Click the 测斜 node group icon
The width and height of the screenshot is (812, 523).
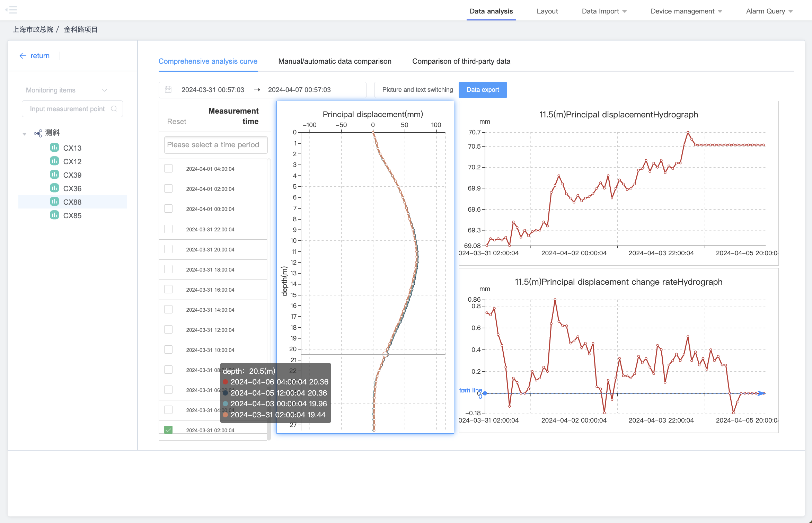tap(38, 133)
